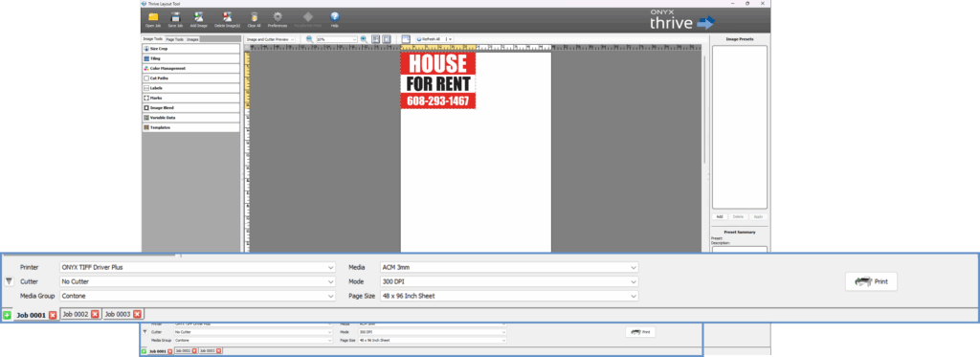Click the zoom in magnifier icon
Viewport: 980px width, 357px height.
point(364,39)
